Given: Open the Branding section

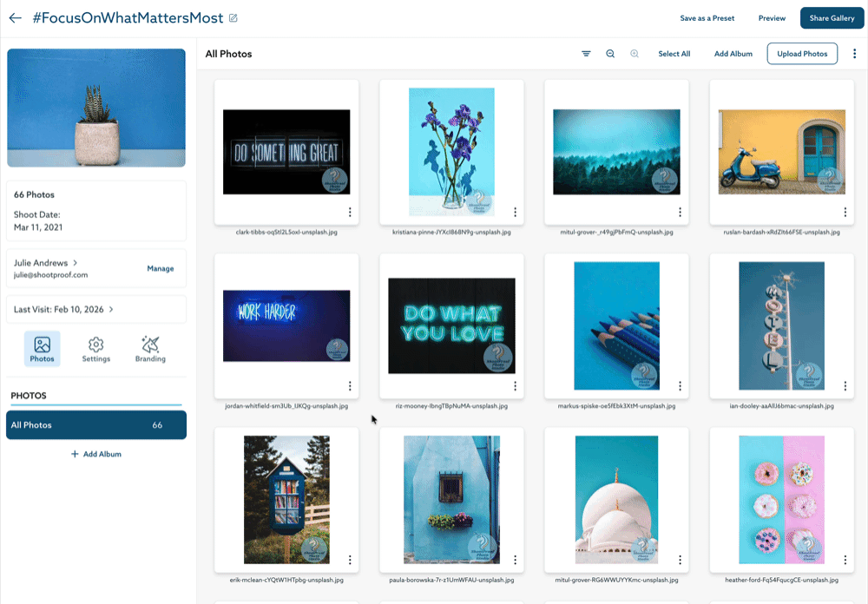Looking at the screenshot, I should [x=150, y=349].
